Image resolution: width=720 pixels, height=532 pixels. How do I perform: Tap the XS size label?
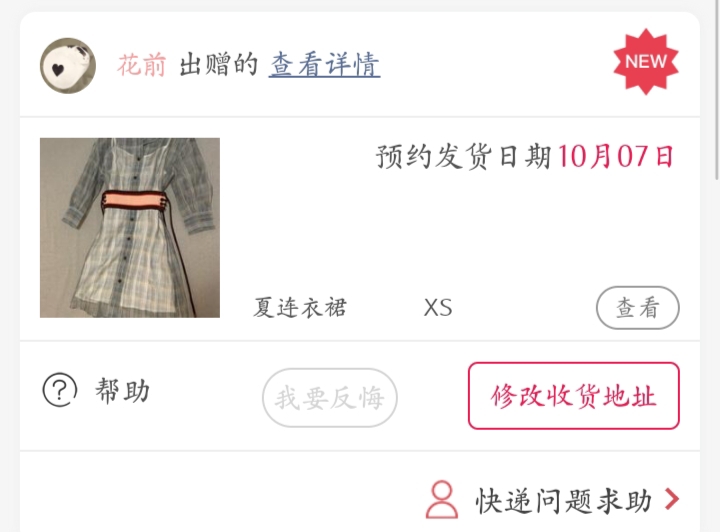(x=438, y=307)
